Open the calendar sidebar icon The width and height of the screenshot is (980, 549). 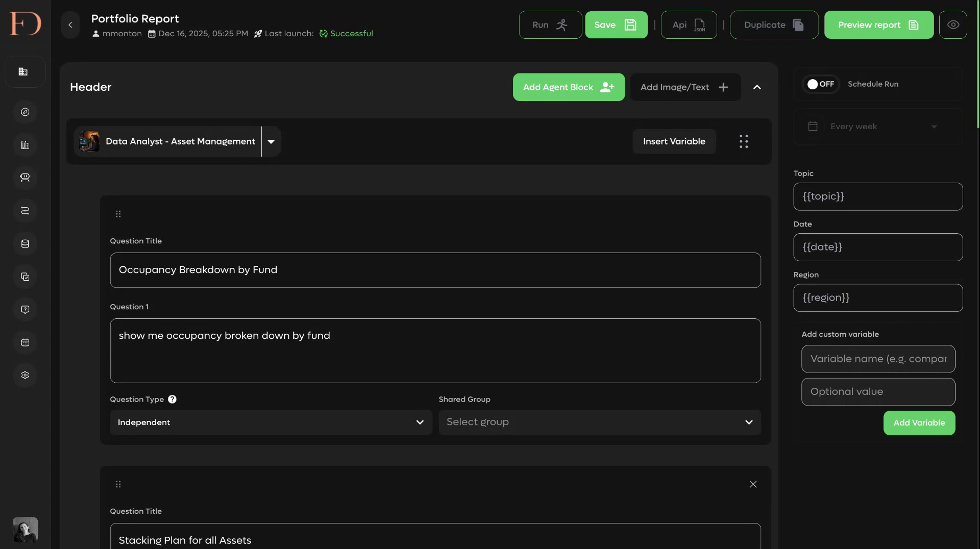click(x=25, y=342)
